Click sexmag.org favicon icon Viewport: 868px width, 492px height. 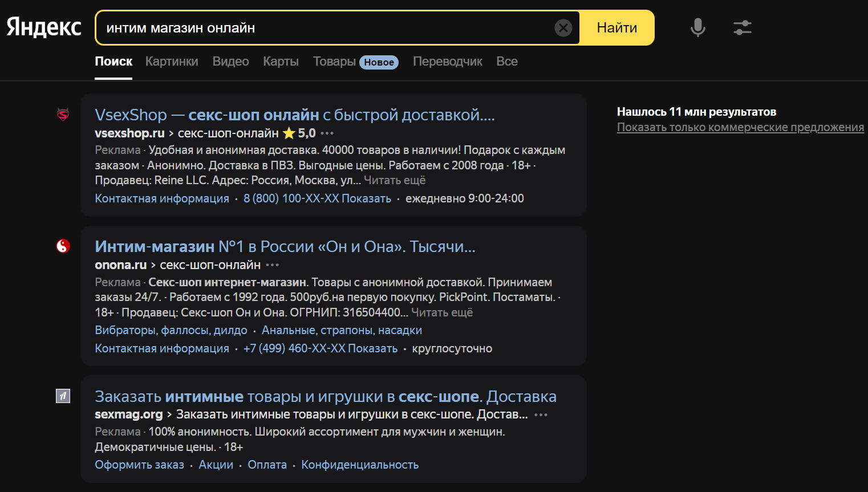pyautogui.click(x=63, y=396)
